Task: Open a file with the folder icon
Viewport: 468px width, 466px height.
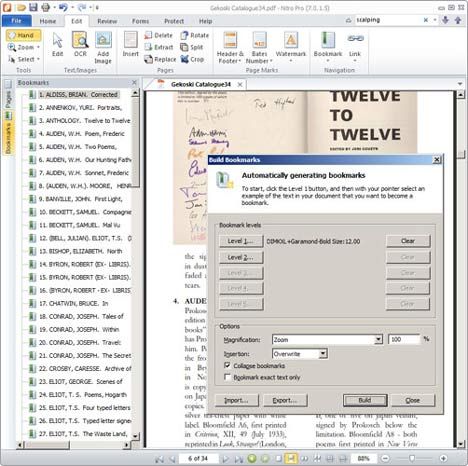Action: coord(21,7)
